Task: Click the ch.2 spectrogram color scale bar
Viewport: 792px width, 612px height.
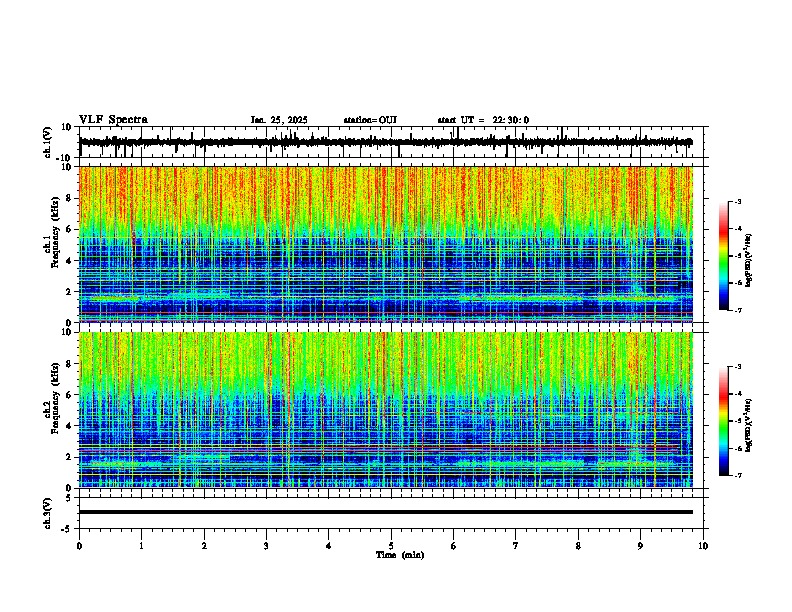Action: coord(724,421)
